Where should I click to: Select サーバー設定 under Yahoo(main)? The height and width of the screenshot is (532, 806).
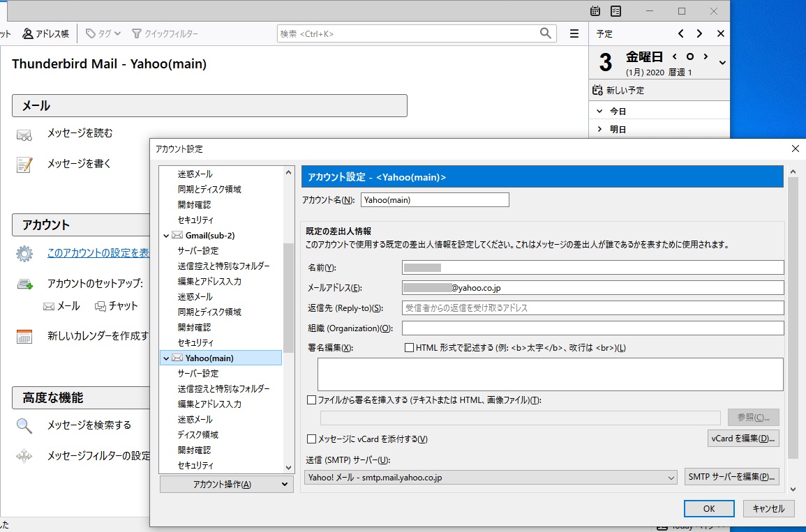(197, 374)
